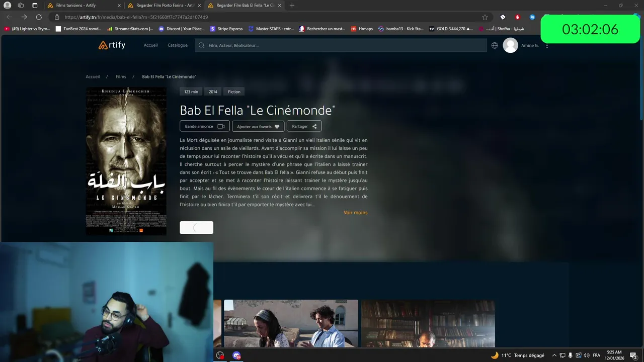
Task: Open the Accueil nav item
Action: [150, 45]
